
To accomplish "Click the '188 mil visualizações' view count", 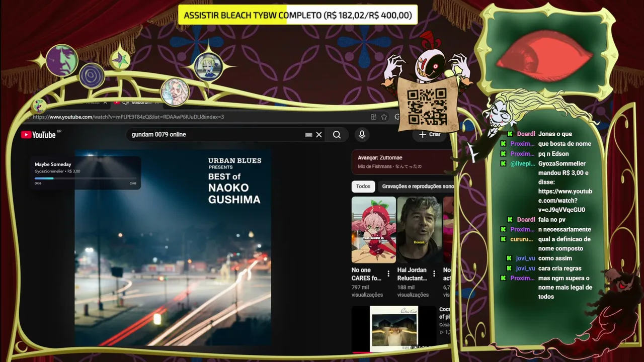I will tap(413, 291).
